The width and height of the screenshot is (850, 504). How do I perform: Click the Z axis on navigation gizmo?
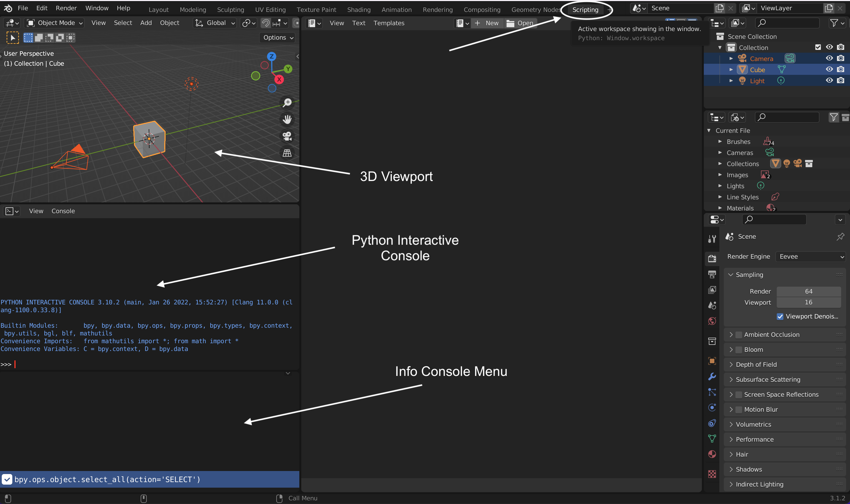point(271,56)
